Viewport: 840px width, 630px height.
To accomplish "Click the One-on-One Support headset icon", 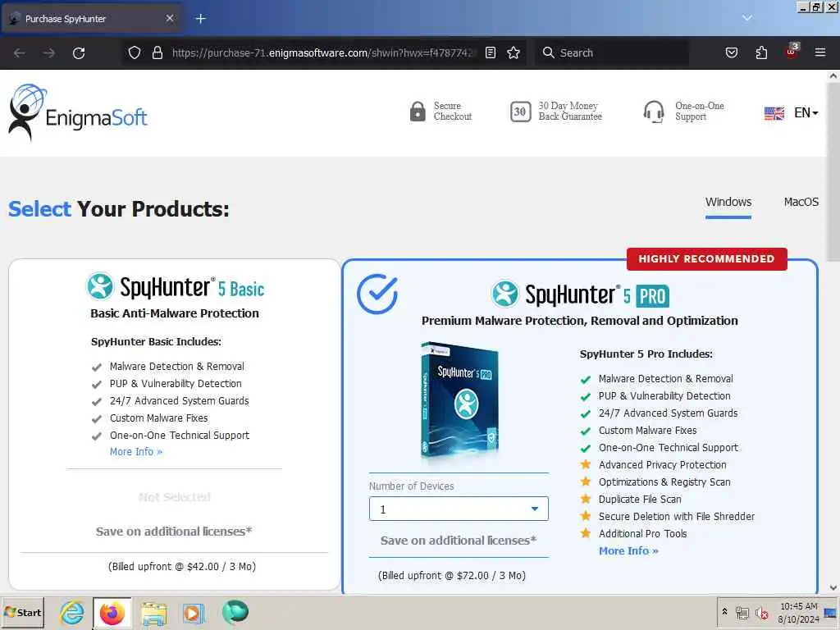I will (x=654, y=112).
